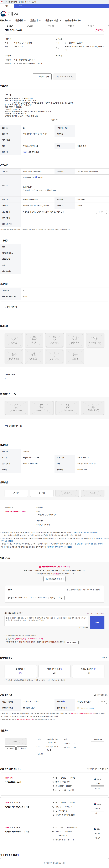Open the 재가요양보호사모집 job listing
The width and height of the screenshot is (109, 868).
point(13,782)
